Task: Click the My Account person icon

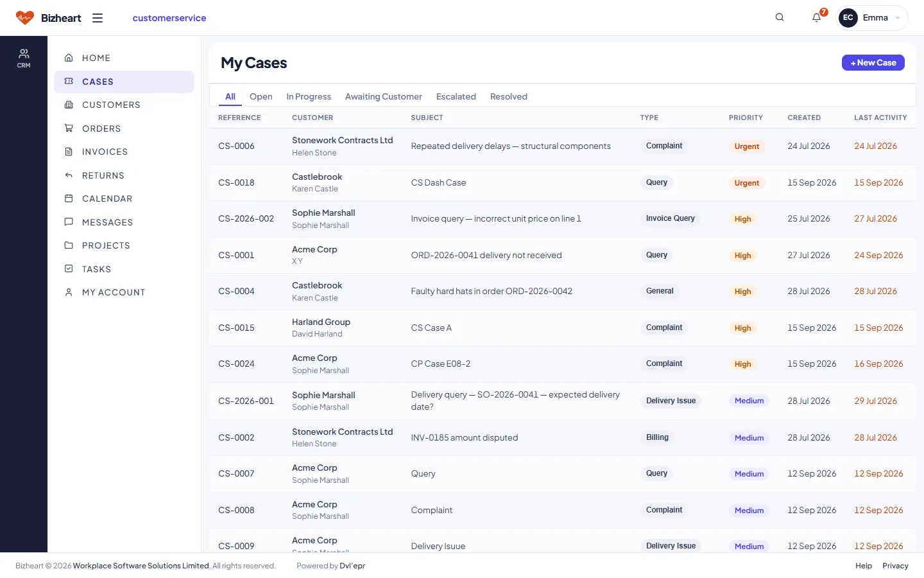Action: click(x=69, y=292)
